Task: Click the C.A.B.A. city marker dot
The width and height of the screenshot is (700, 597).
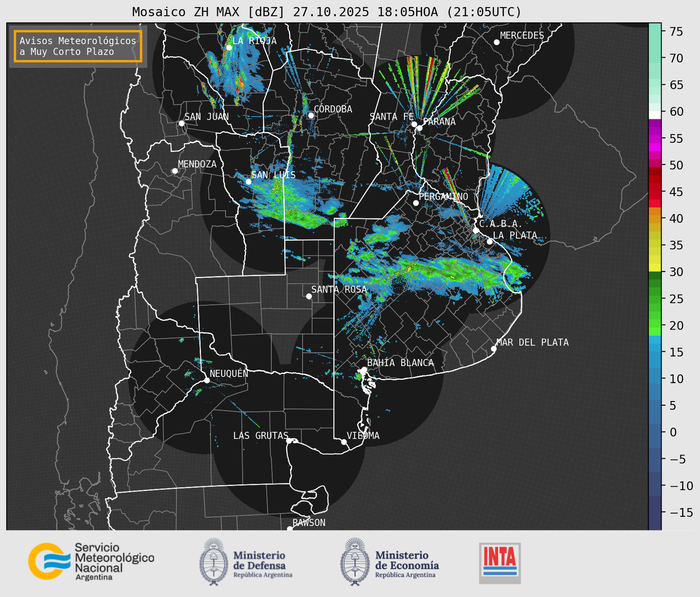Action: (x=476, y=230)
